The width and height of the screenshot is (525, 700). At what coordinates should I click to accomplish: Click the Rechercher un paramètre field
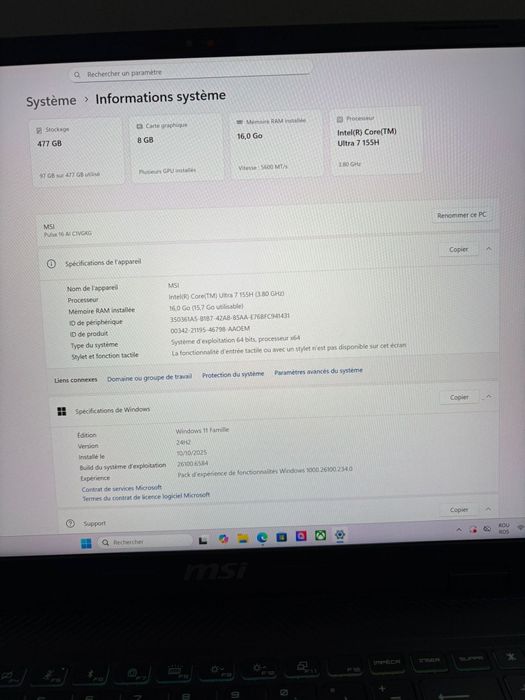tap(191, 71)
